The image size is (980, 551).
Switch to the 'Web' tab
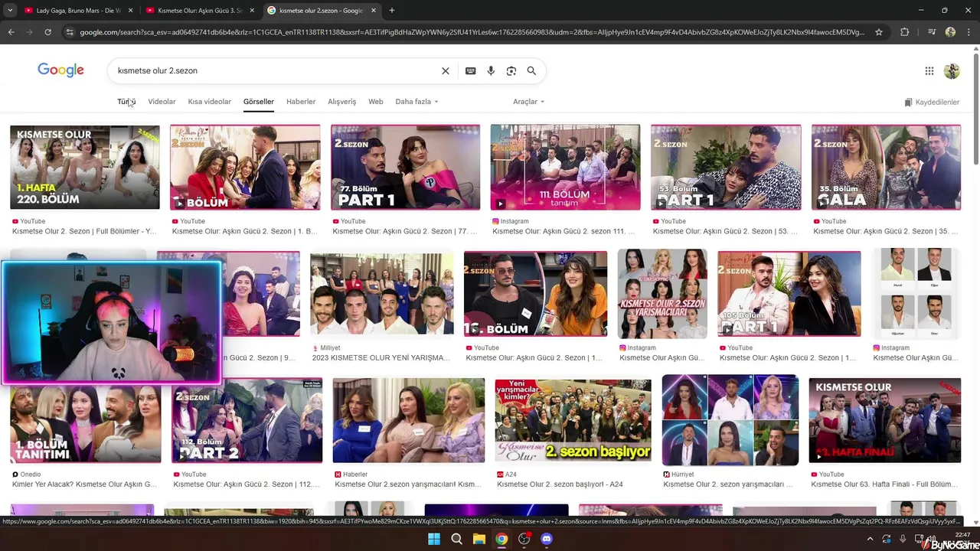375,102
